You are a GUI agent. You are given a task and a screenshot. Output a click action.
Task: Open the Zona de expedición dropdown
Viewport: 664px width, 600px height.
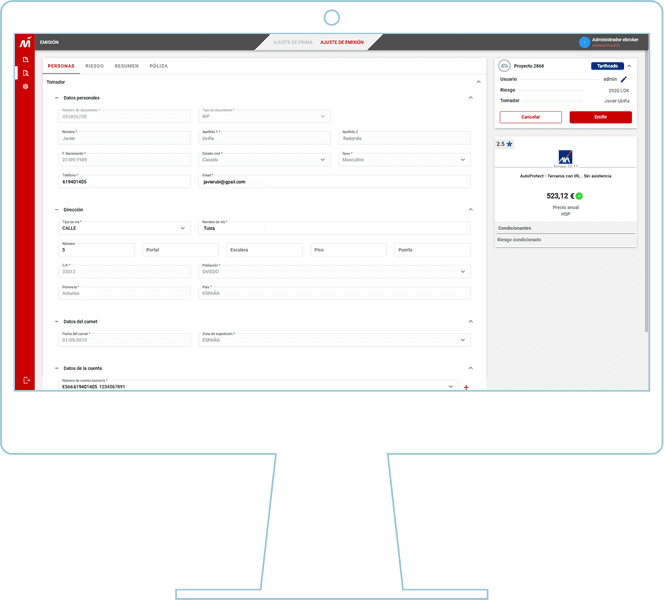[x=334, y=340]
